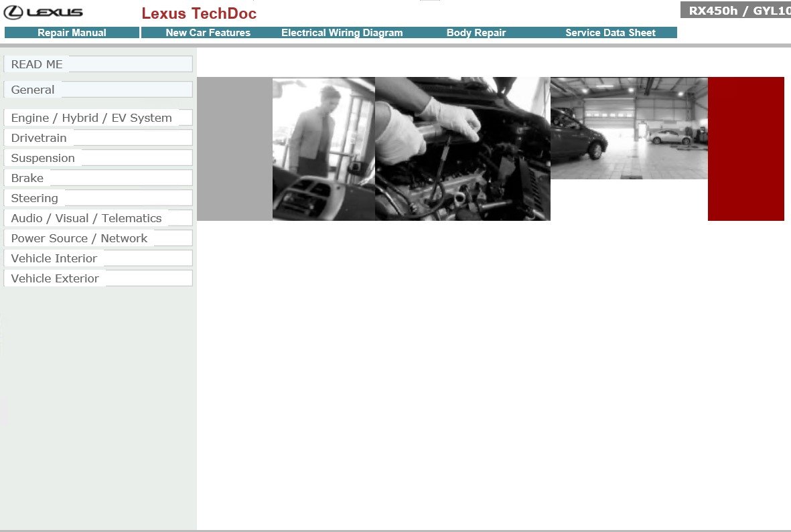Open the Repair Manual tab
This screenshot has width=791, height=532.
(72, 33)
